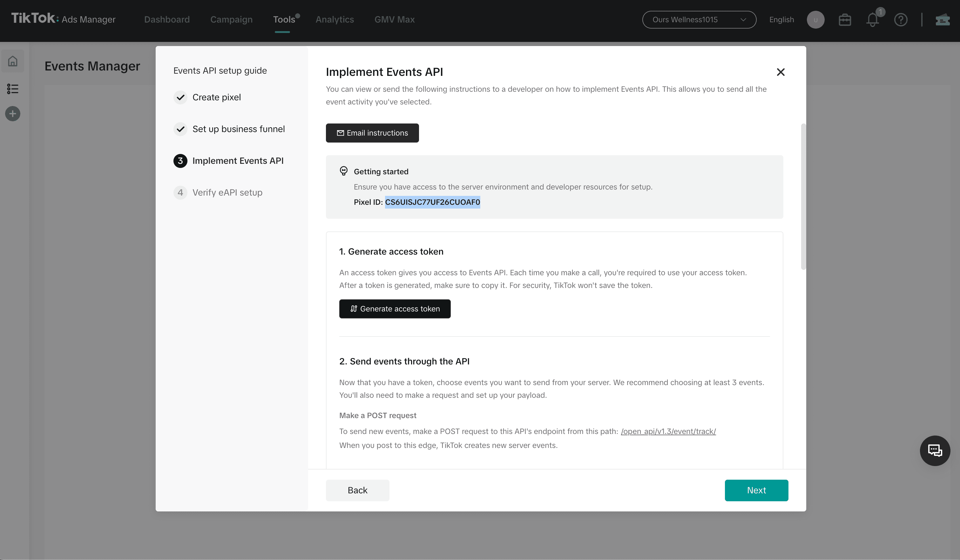Open the notifications bell icon
The height and width of the screenshot is (560, 960).
pyautogui.click(x=872, y=20)
